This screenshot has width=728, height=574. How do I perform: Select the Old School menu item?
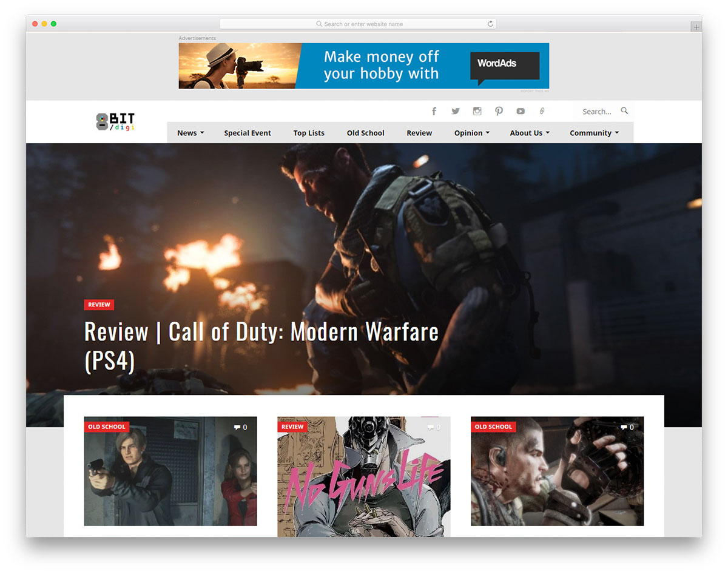tap(366, 133)
